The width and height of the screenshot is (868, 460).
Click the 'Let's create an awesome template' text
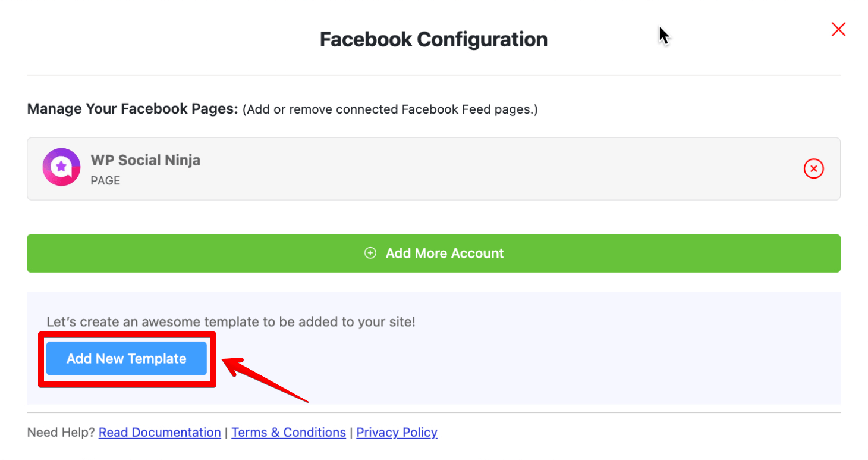231,322
